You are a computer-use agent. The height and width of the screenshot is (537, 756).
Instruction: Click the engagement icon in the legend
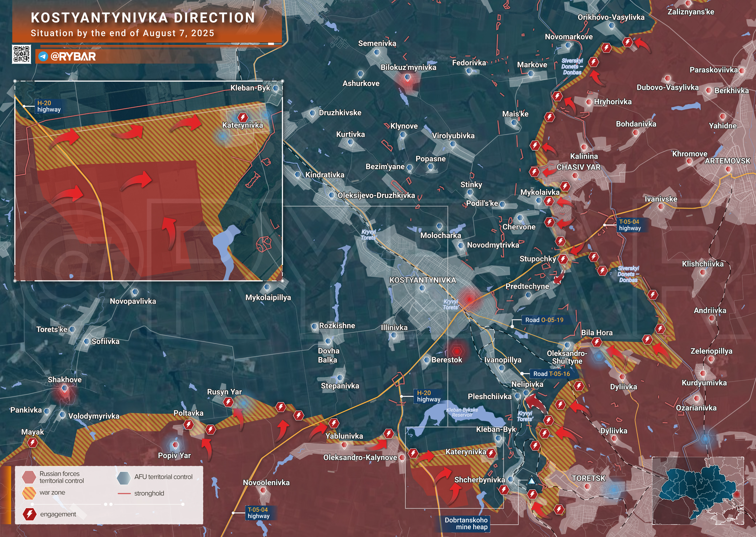tap(29, 514)
